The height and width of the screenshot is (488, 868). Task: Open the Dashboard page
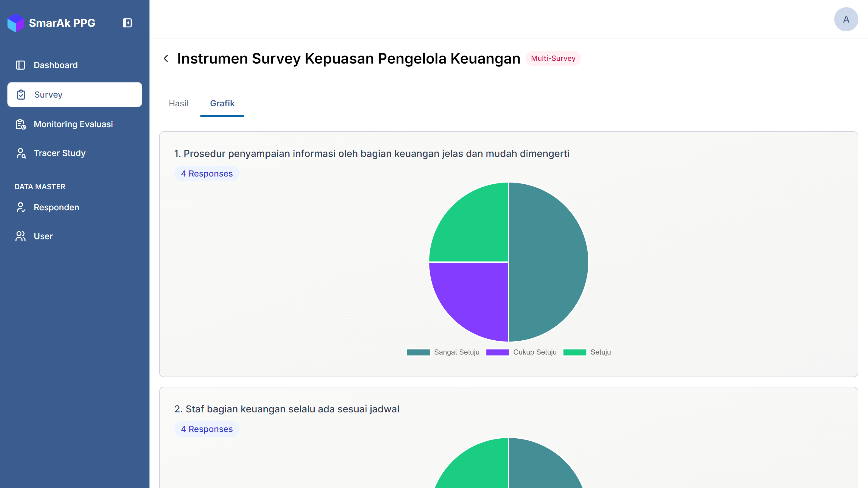(74, 65)
